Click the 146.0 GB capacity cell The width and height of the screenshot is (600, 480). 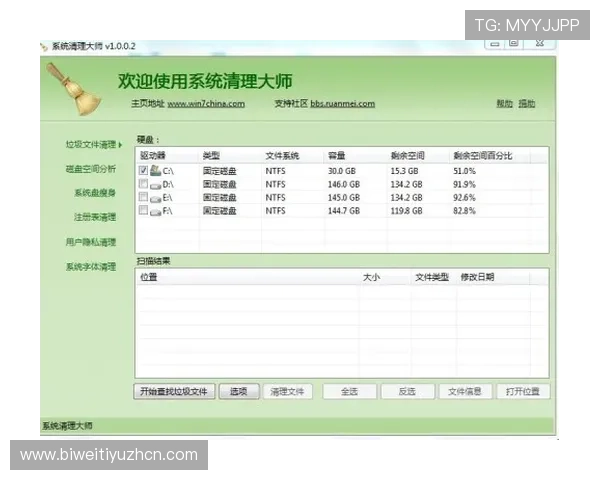(344, 184)
